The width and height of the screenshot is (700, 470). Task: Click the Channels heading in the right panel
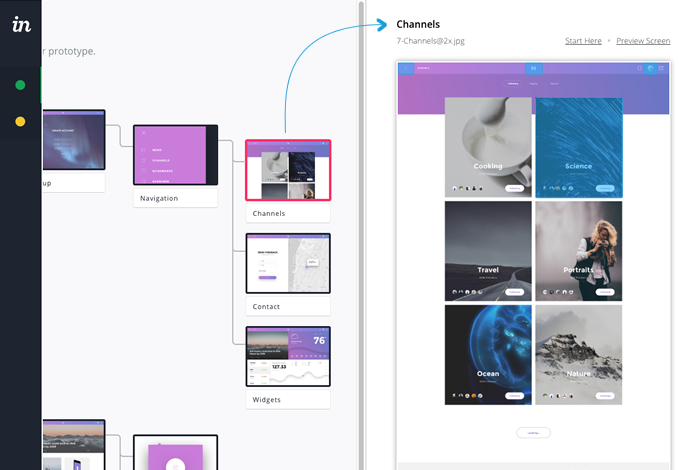click(418, 24)
